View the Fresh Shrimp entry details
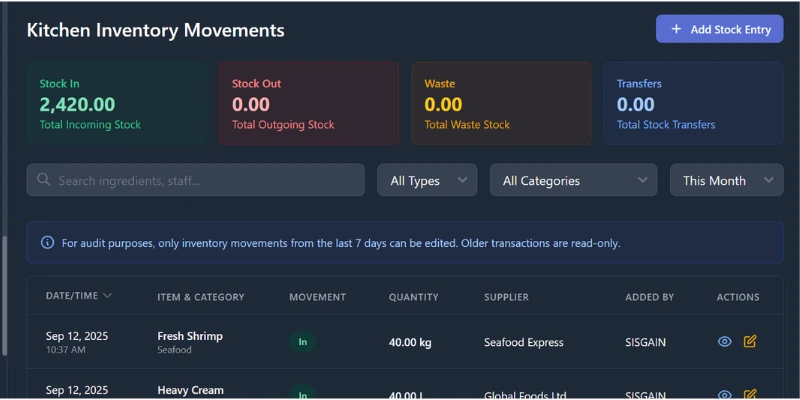 [725, 342]
